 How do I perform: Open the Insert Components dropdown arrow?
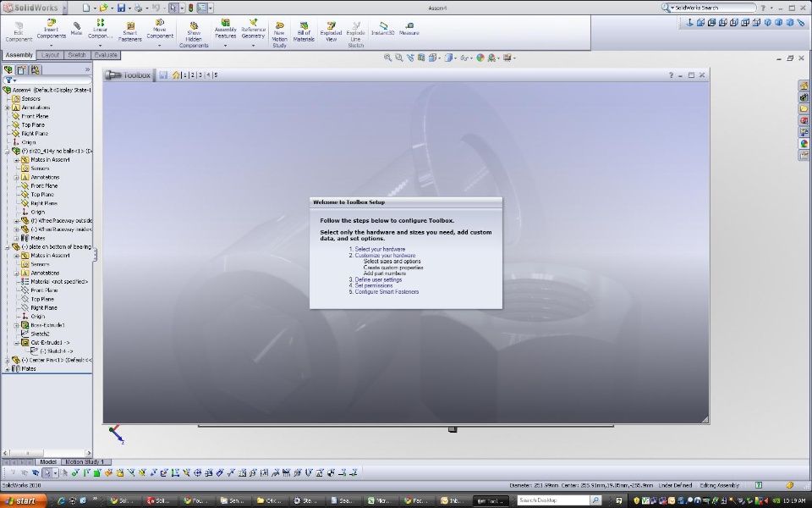[x=52, y=46]
